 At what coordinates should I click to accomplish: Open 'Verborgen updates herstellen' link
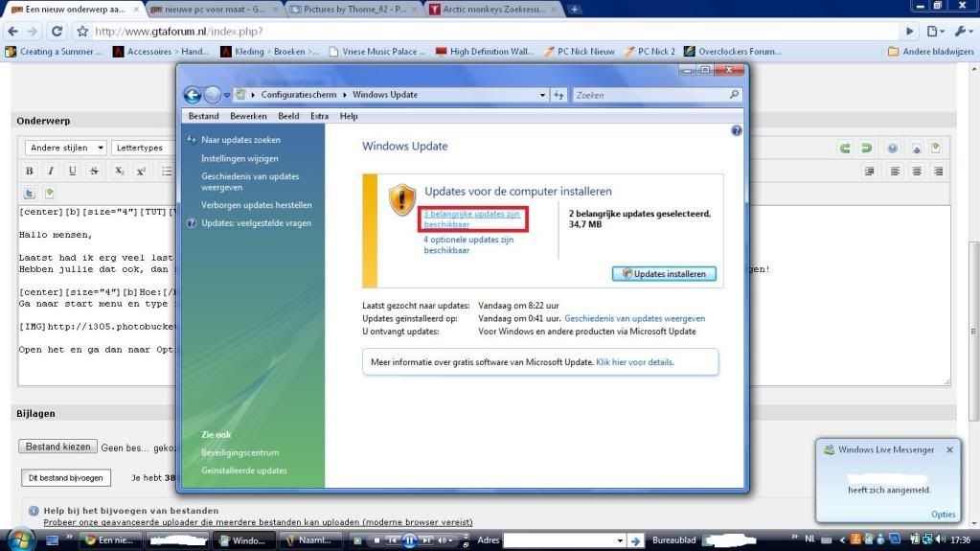256,205
